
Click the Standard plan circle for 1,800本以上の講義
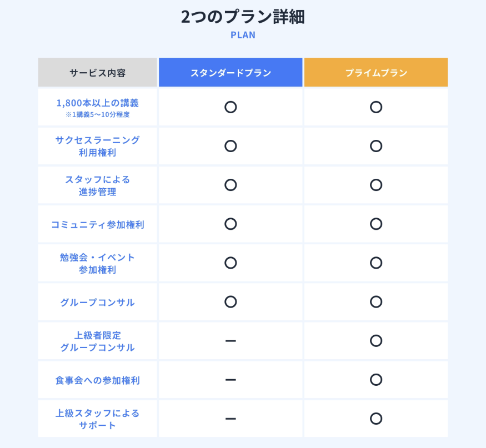231,107
